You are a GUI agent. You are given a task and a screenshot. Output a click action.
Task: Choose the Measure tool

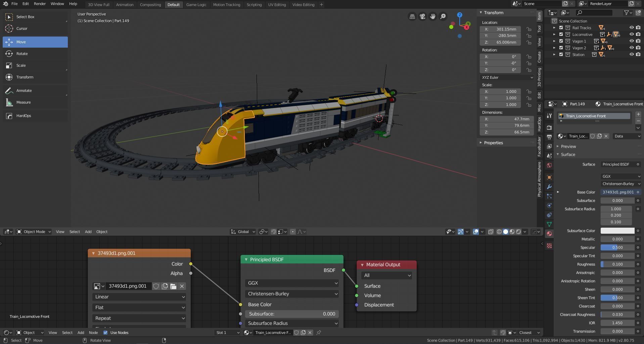(35, 102)
